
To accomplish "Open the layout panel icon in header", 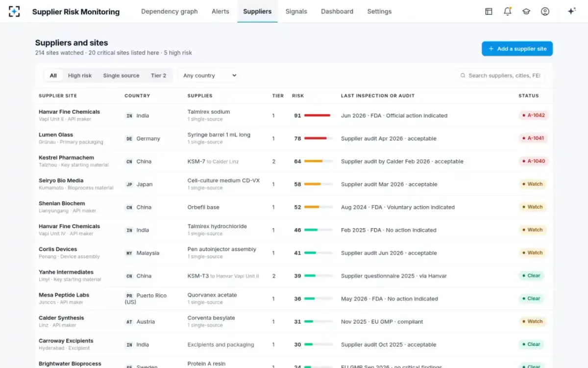I will 489,11.
